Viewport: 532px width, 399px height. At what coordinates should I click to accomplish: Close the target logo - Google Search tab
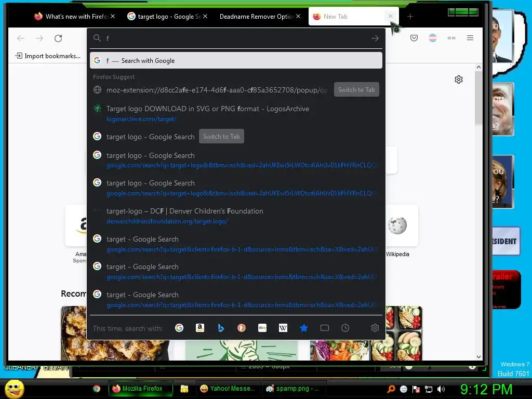205,16
